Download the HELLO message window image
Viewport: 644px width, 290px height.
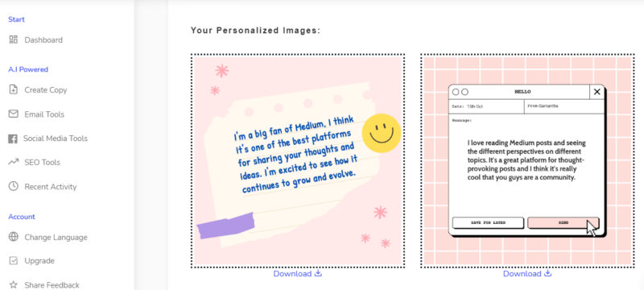527,274
